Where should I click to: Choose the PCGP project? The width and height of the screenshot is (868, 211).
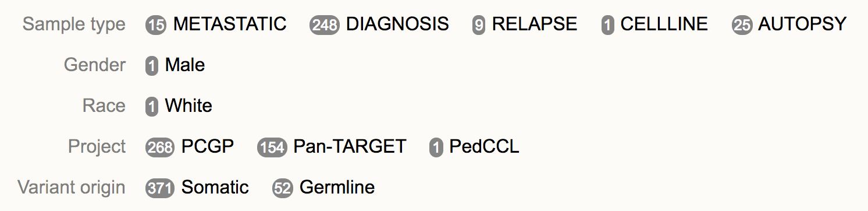pyautogui.click(x=208, y=146)
